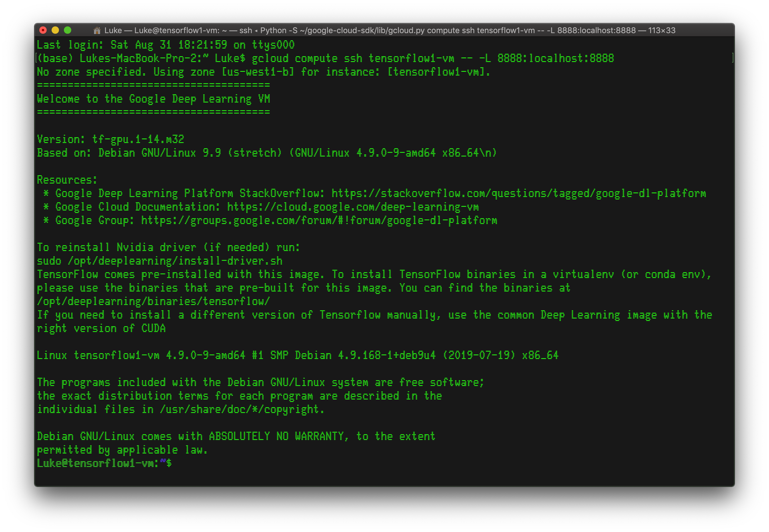Close the terminal window with red button
This screenshot has width=769, height=532.
43,30
